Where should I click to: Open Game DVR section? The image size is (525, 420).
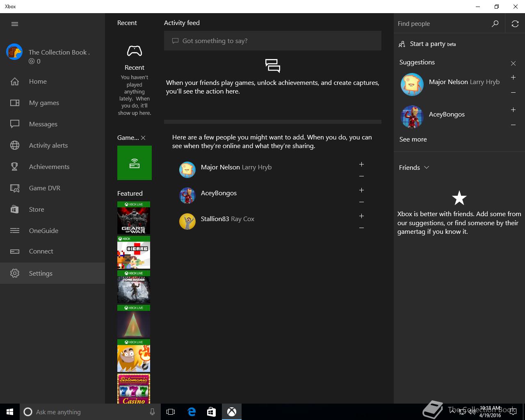point(52,188)
